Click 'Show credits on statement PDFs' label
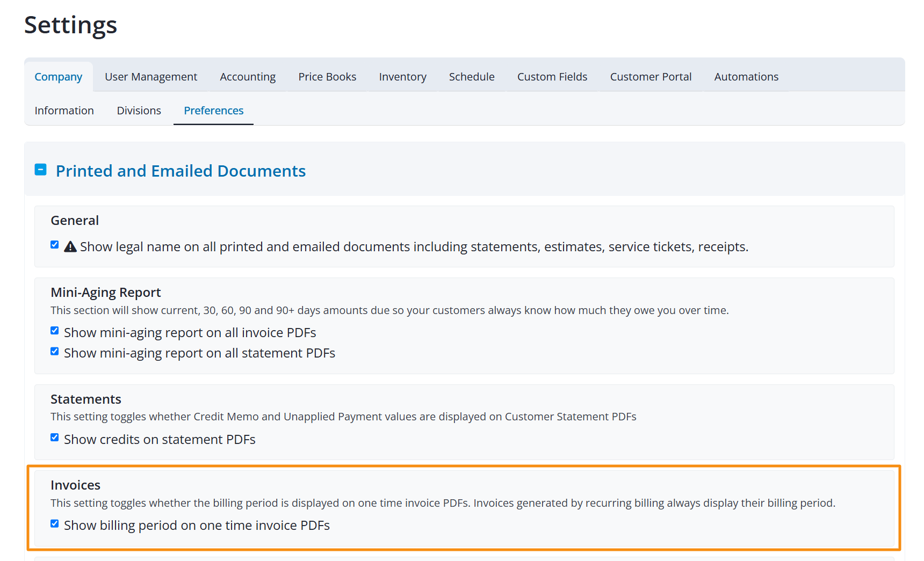The width and height of the screenshot is (924, 561). pos(160,440)
